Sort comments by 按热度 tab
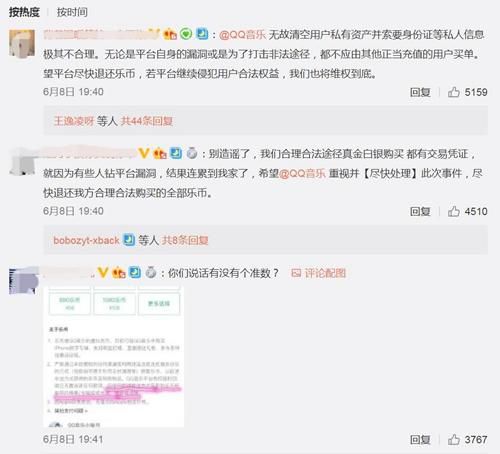500x454 pixels. pyautogui.click(x=24, y=12)
